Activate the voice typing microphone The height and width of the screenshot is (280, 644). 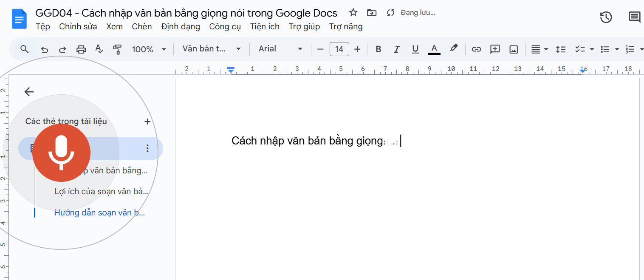[x=61, y=153]
